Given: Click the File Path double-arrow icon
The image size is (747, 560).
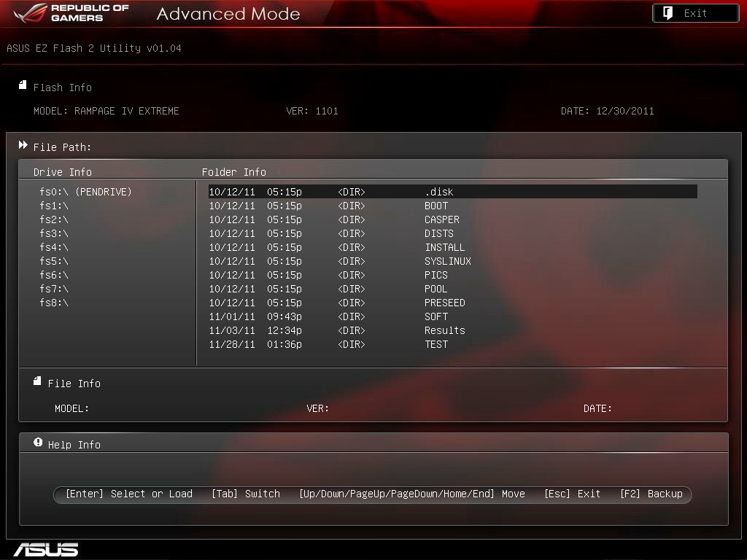Looking at the screenshot, I should point(23,145).
